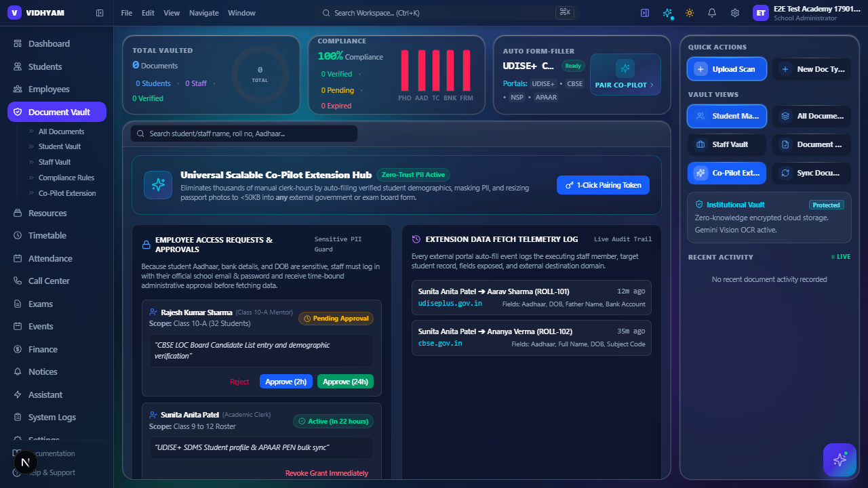Open the Edit menu
This screenshot has height=488, width=868.
pyautogui.click(x=148, y=13)
